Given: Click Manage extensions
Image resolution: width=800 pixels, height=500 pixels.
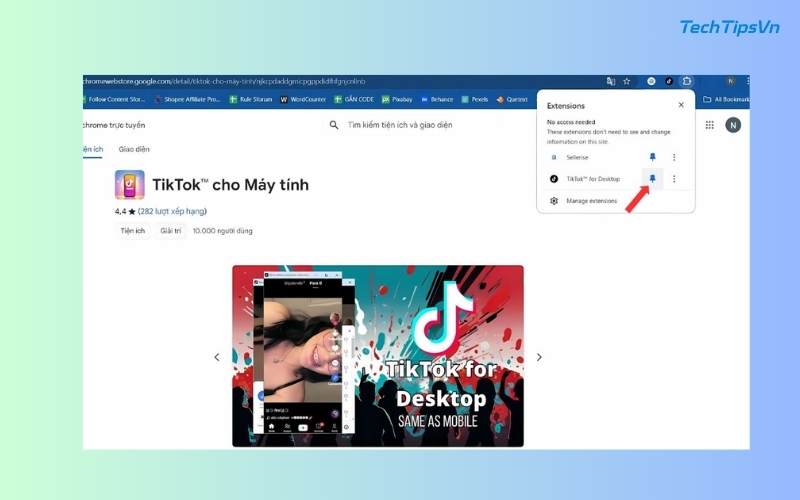Looking at the screenshot, I should (591, 201).
